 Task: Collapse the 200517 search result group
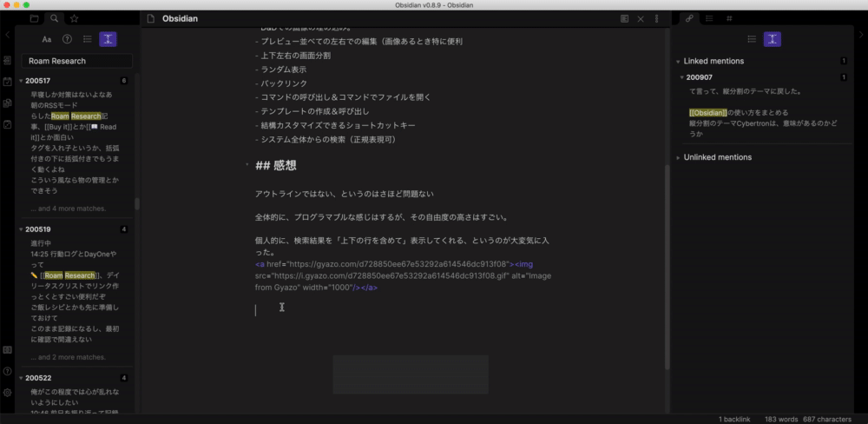click(x=21, y=81)
